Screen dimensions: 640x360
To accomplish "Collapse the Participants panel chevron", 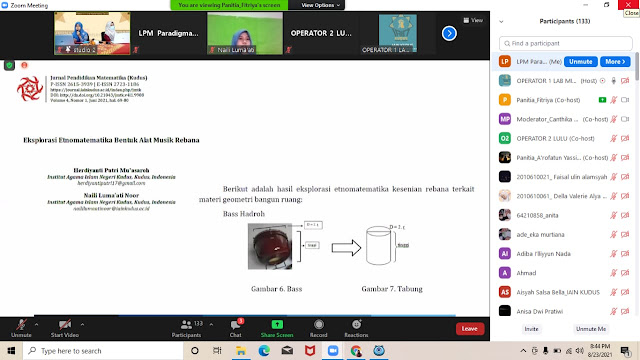I will [501, 22].
